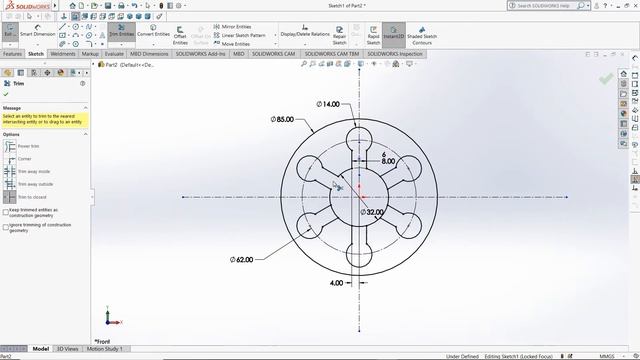Expand the Part2 tree node
The height and width of the screenshot is (360, 640).
tap(93, 64)
